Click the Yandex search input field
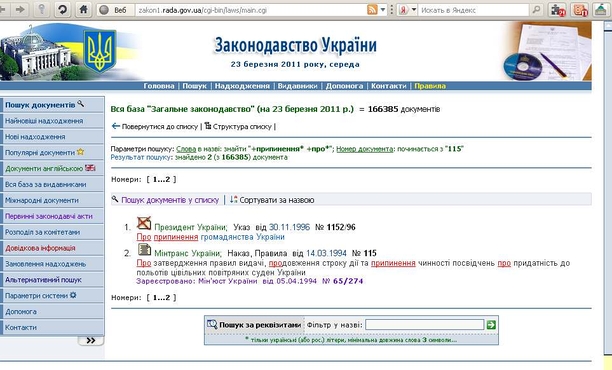Image resolution: width=612 pixels, height=370 pixels. pos(474,10)
